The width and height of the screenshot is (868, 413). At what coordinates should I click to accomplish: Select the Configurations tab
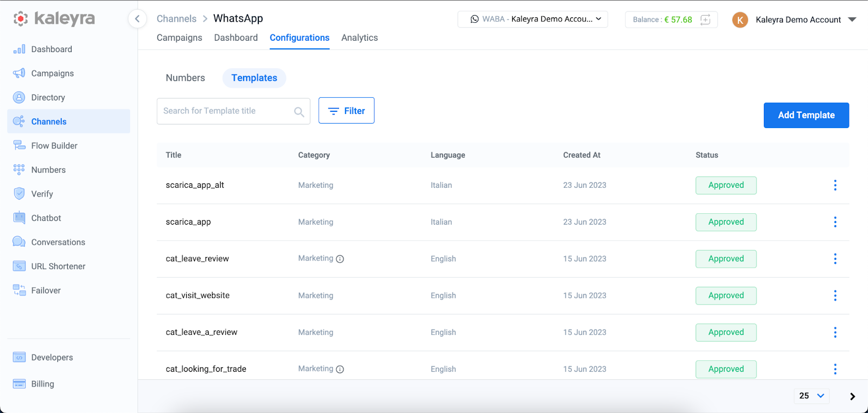click(x=299, y=37)
